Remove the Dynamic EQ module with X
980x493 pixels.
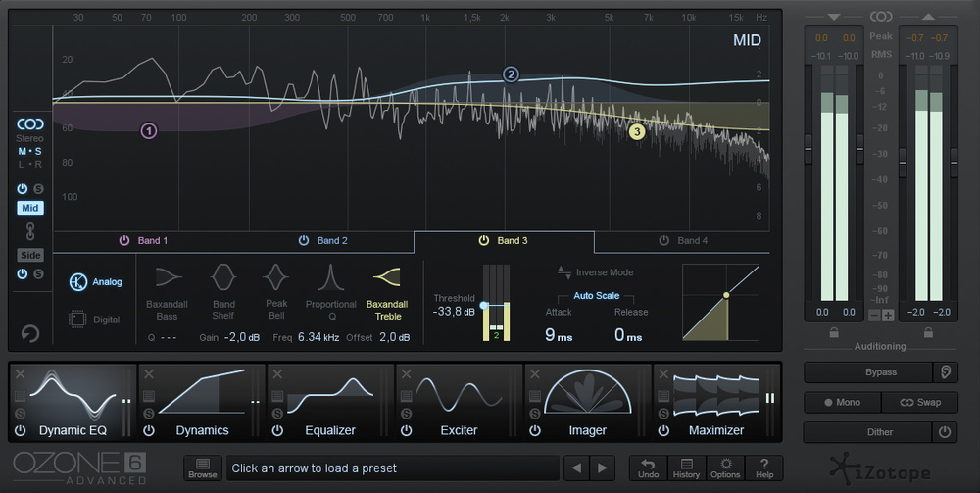[20, 373]
